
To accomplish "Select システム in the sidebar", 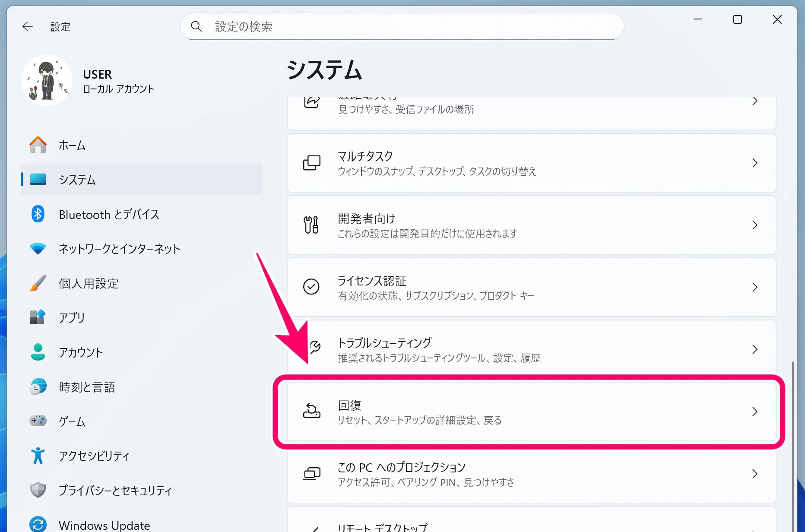I will (142, 179).
